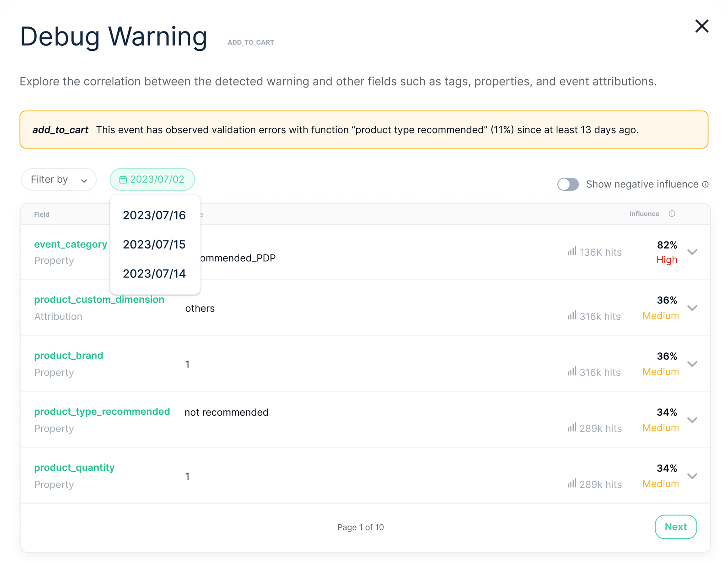
Task: Toggle Show negative influence switch
Action: click(x=568, y=184)
